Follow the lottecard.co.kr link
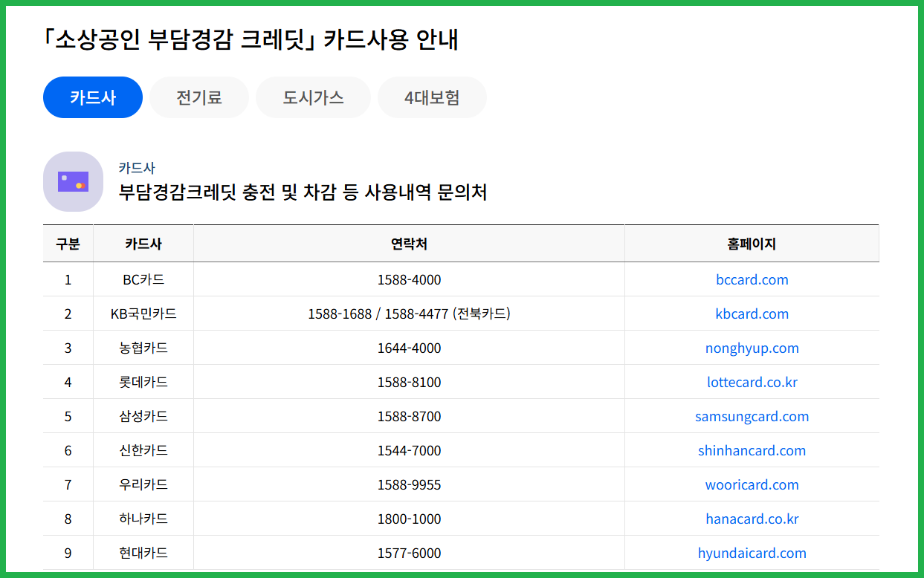The height and width of the screenshot is (578, 924). (x=752, y=382)
